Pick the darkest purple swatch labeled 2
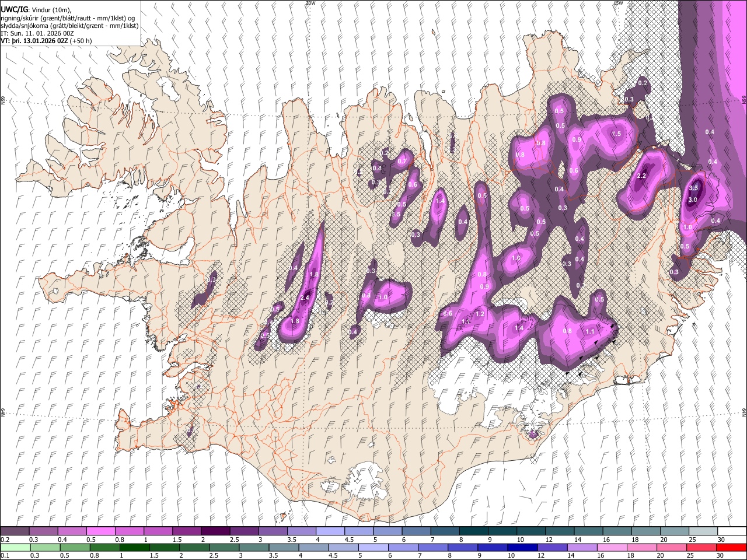 [215, 531]
